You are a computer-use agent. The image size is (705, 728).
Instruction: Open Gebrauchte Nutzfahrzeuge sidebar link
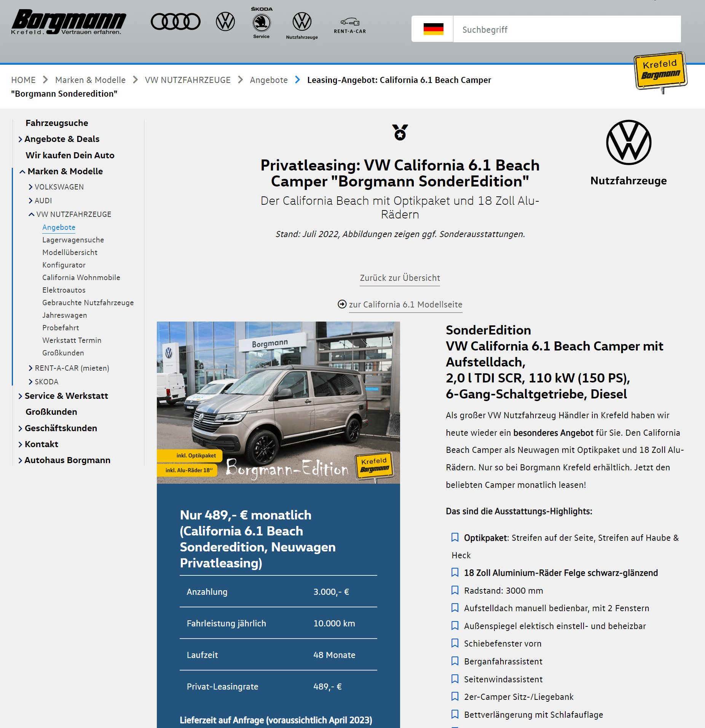pos(88,303)
